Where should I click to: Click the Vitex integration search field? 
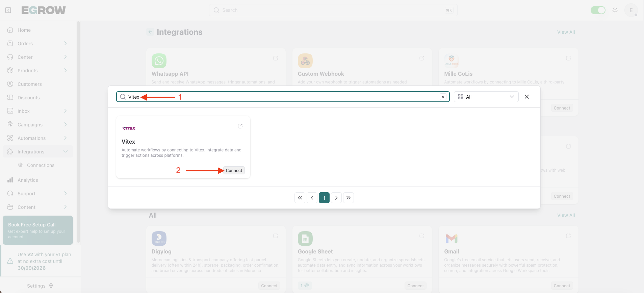283,97
